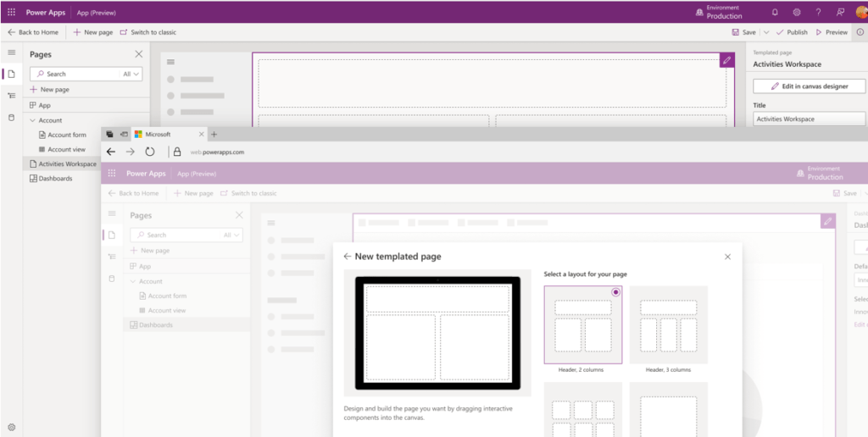
Task: Open the Save options dropdown arrow
Action: click(766, 32)
